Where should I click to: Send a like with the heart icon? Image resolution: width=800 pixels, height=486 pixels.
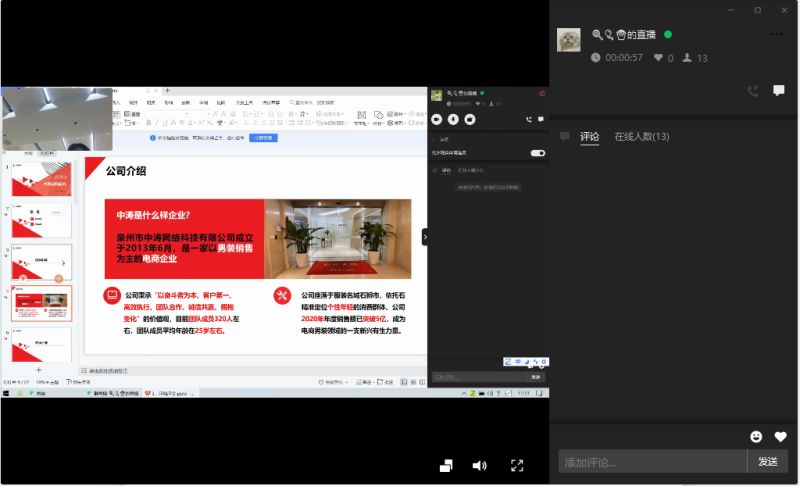[x=780, y=437]
